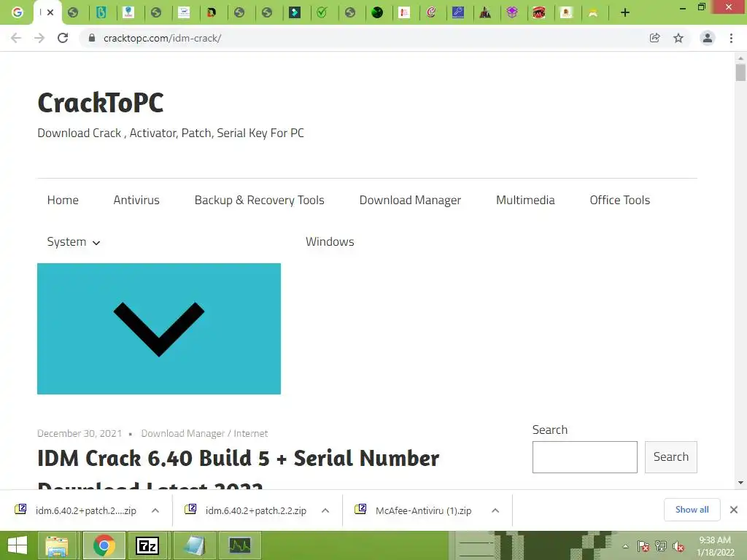Viewport: 747px width, 560px height.
Task: Open the tab with green radar favicon
Action: (x=377, y=12)
